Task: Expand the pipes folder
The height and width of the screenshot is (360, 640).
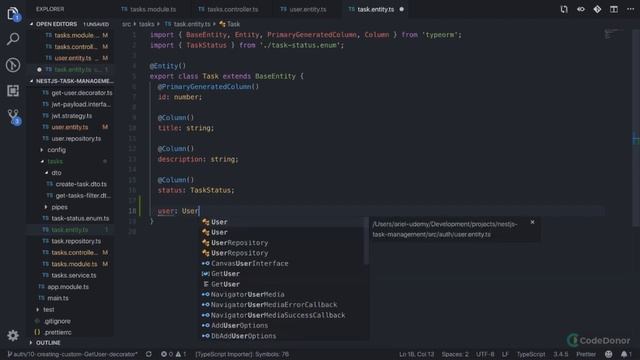Action: coord(59,207)
